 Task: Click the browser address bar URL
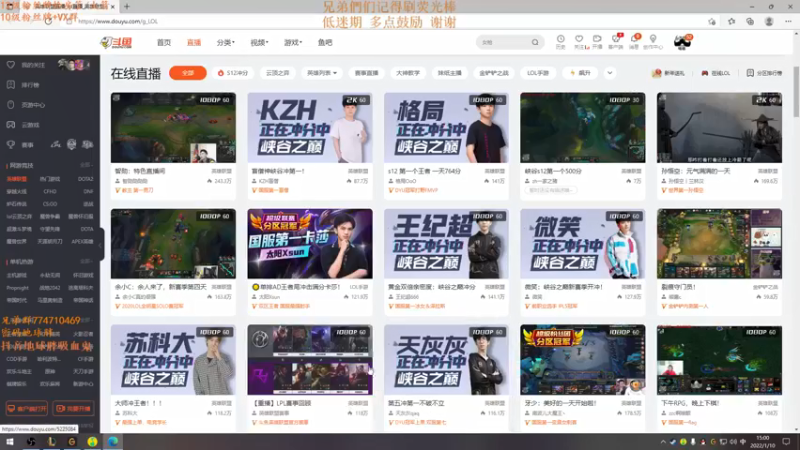click(118, 21)
